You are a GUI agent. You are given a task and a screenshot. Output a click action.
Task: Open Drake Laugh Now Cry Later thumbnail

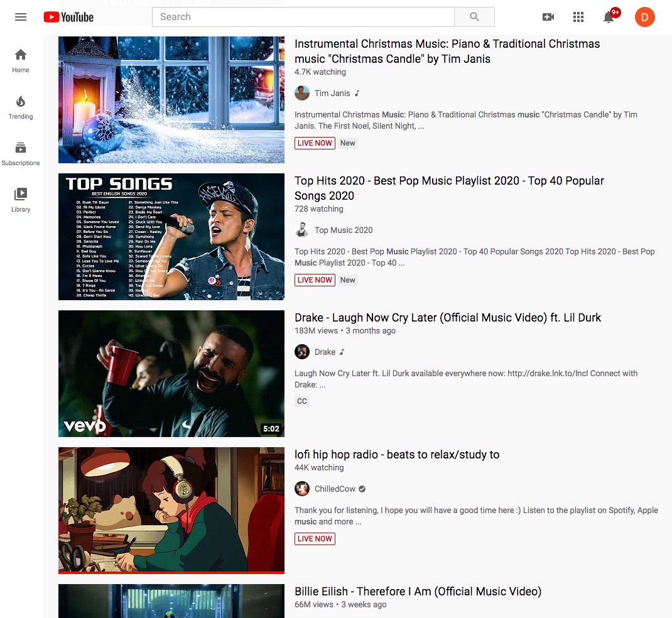171,374
